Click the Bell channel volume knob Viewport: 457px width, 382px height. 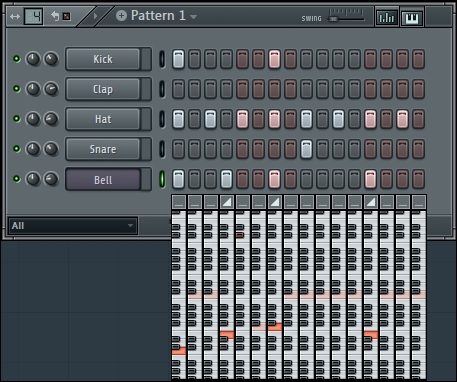click(51, 179)
